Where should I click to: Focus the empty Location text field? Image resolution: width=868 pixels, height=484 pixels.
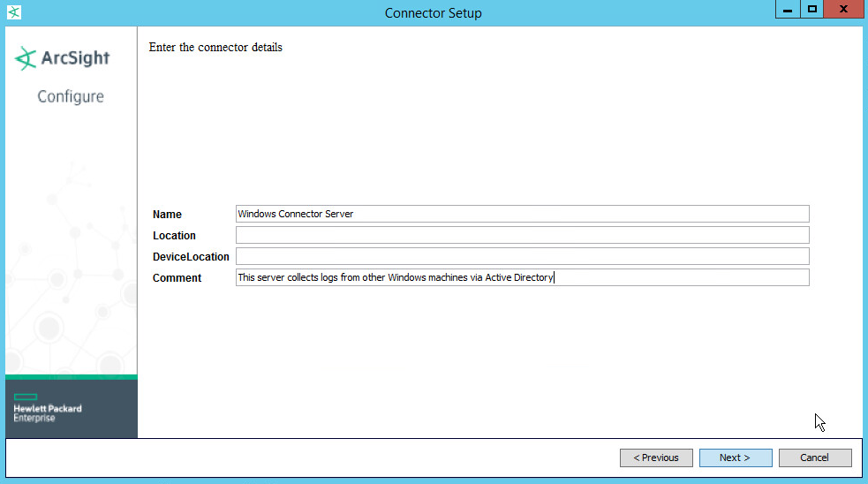click(x=521, y=235)
